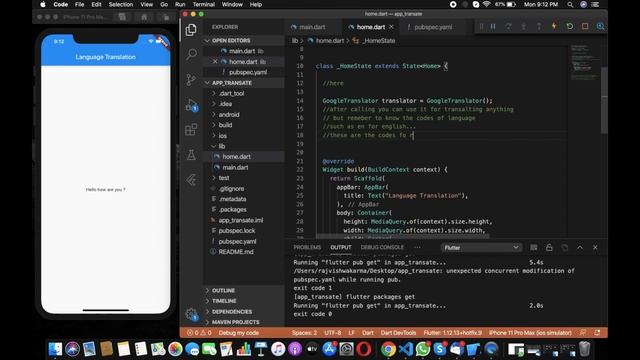Restart the debug session
Image resolution: width=640 pixels, height=360 pixels.
tap(569, 26)
